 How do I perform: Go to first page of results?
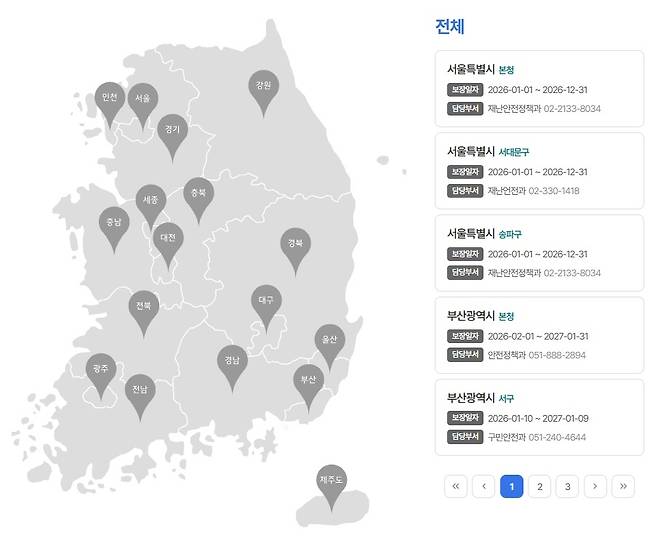(456, 486)
